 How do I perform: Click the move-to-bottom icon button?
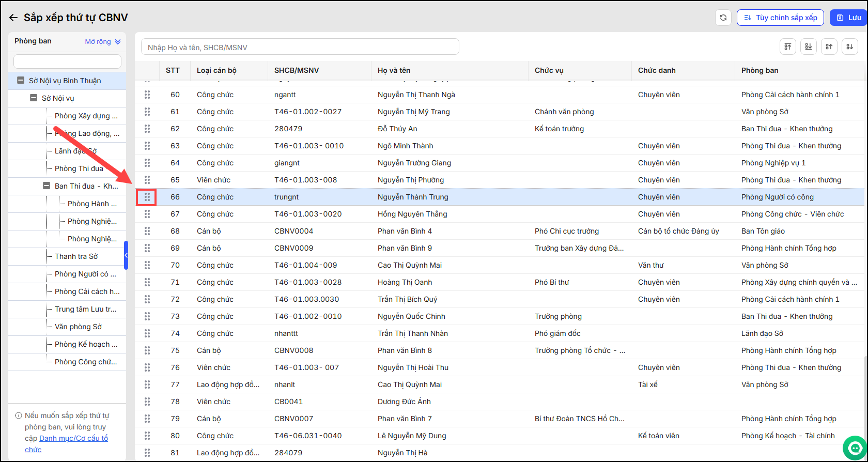pos(808,47)
